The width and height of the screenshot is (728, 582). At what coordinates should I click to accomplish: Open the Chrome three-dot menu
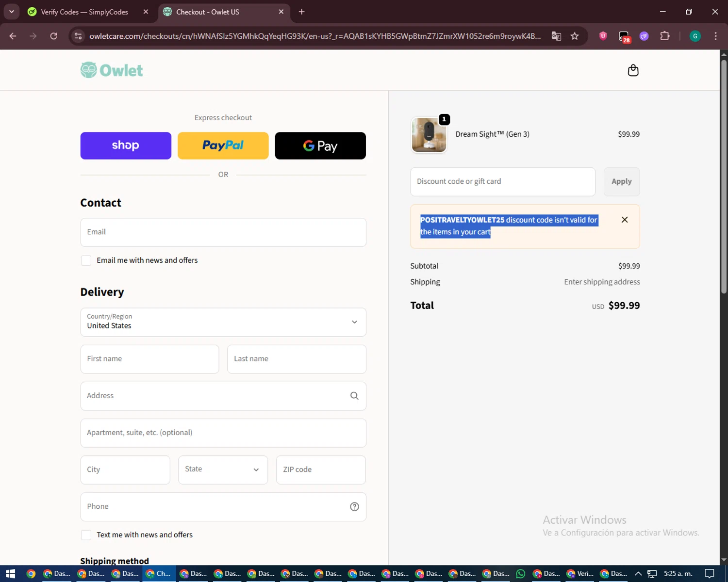[x=715, y=36]
